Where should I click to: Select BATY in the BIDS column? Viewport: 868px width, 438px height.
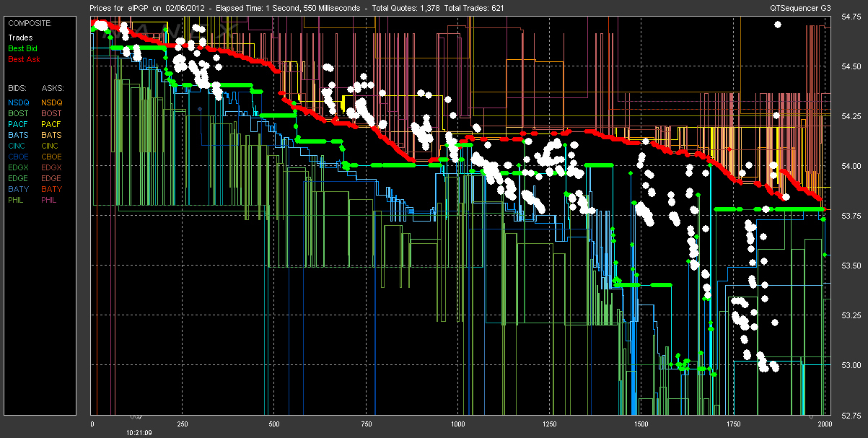[x=18, y=189]
